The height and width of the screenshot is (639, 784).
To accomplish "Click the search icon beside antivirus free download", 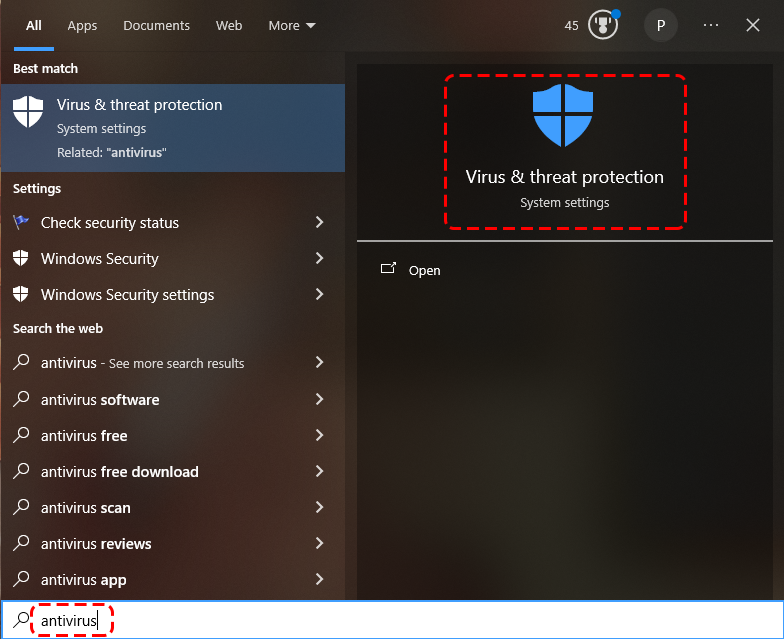I will (21, 471).
